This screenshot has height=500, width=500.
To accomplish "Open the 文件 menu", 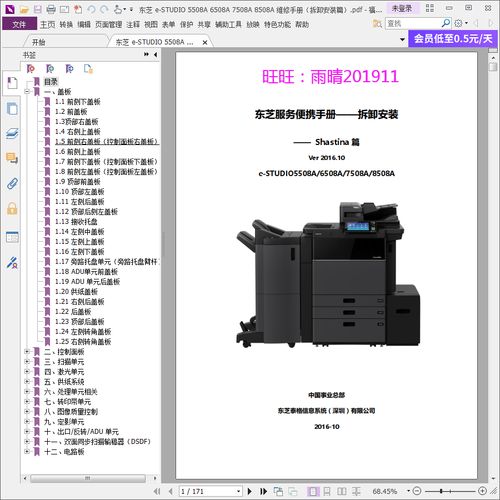I will (x=19, y=24).
